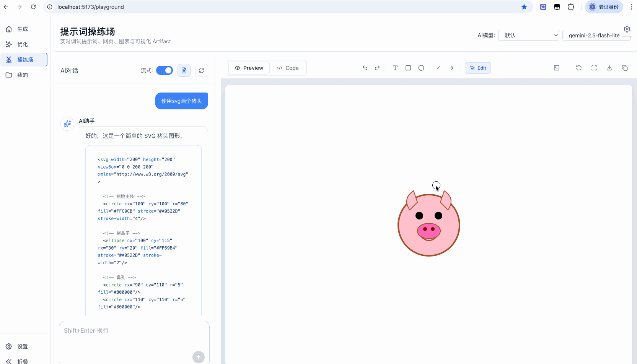This screenshot has height=364, width=637.
Task: Click the 提示词操练场 heading
Action: pyautogui.click(x=88, y=31)
